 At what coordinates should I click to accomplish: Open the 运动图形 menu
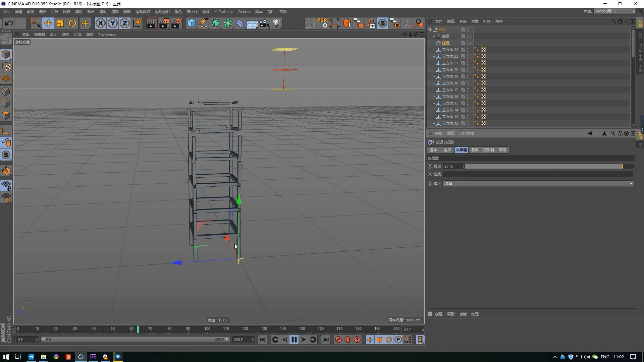(162, 12)
